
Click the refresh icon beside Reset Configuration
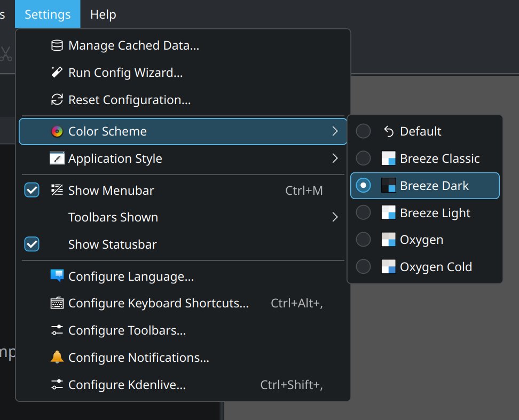click(57, 100)
